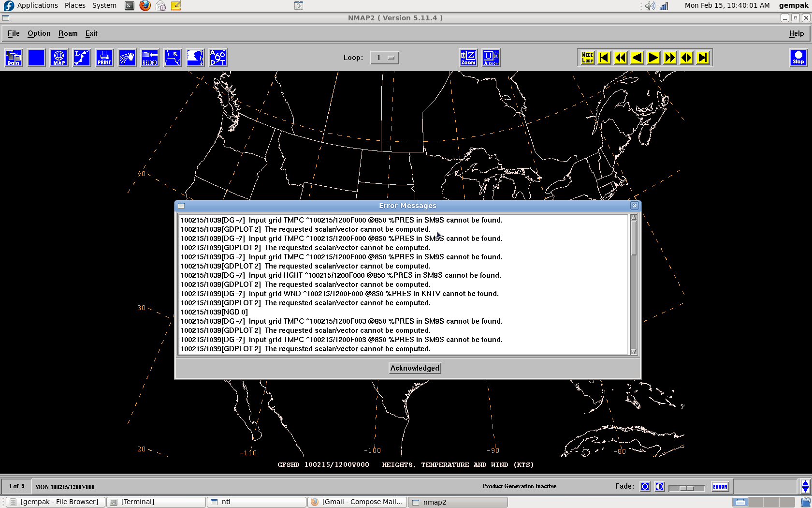Toggle the Hide Loop button
This screenshot has height=508, width=812.
coord(587,58)
